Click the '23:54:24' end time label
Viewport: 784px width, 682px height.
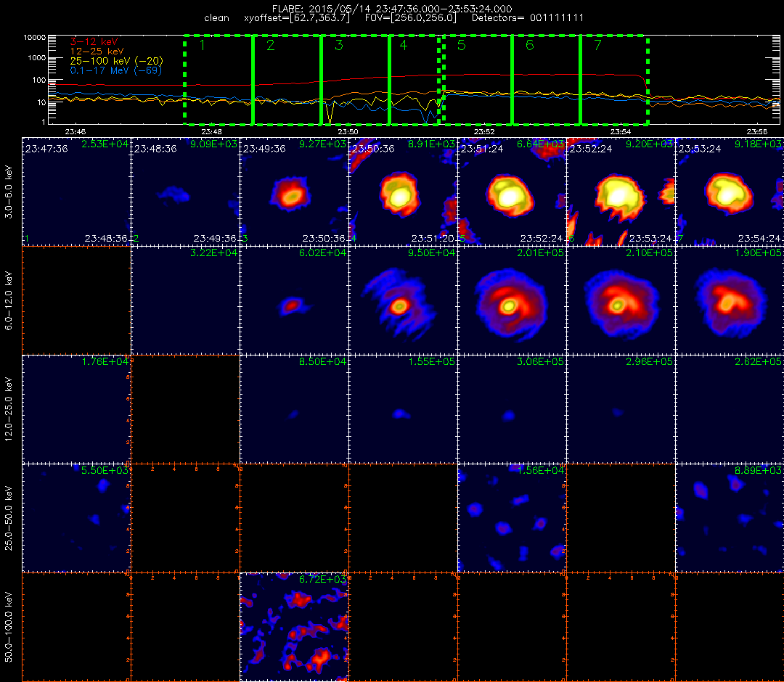(x=759, y=238)
